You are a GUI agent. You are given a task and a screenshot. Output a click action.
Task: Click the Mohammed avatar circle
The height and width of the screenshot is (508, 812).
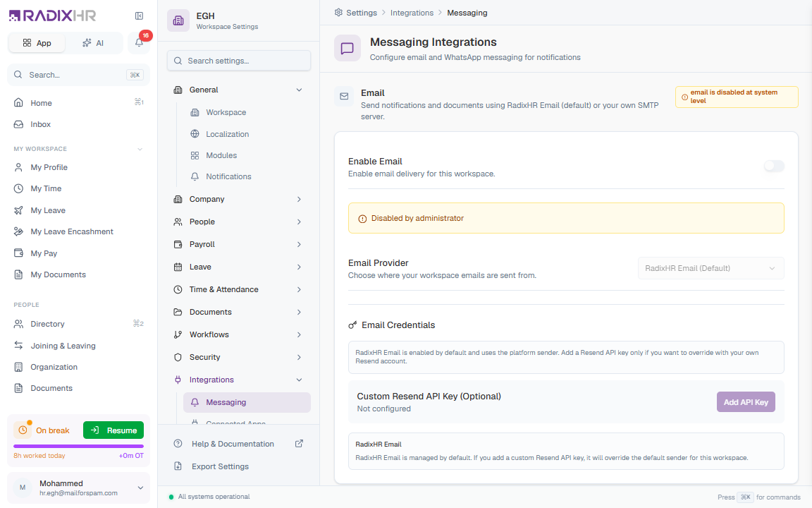[23, 488]
